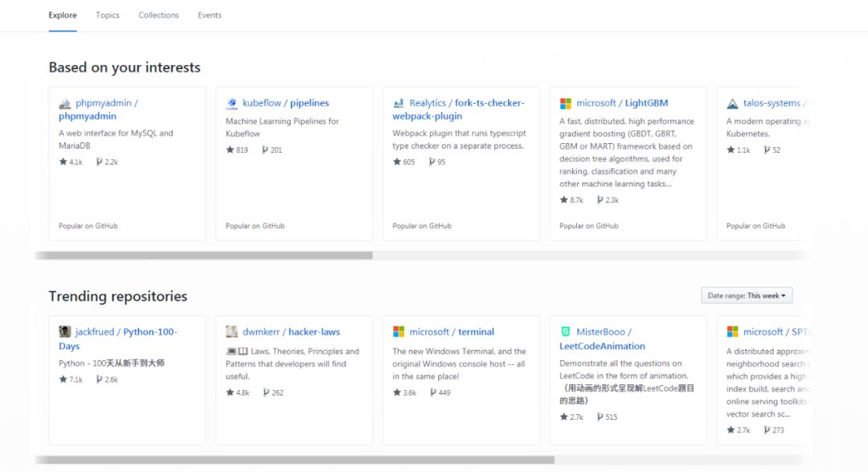This screenshot has height=472, width=868.
Task: Click the Microsoft logo beside LightGBM
Action: pyautogui.click(x=565, y=104)
